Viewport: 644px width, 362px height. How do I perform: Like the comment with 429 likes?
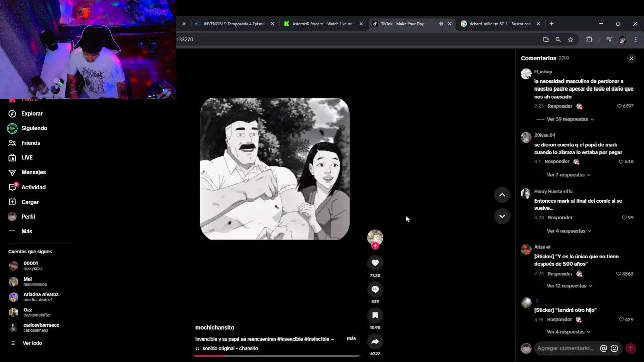pos(621,320)
